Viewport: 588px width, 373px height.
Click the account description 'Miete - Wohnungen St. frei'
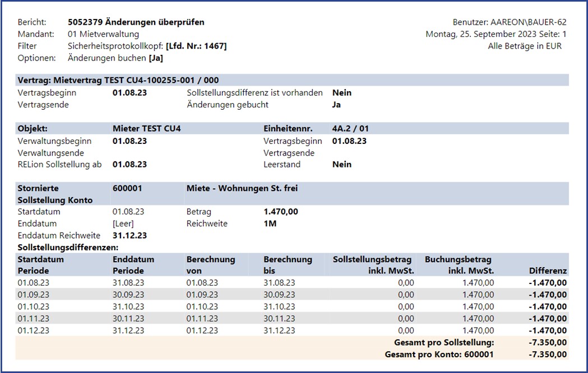coord(242,189)
